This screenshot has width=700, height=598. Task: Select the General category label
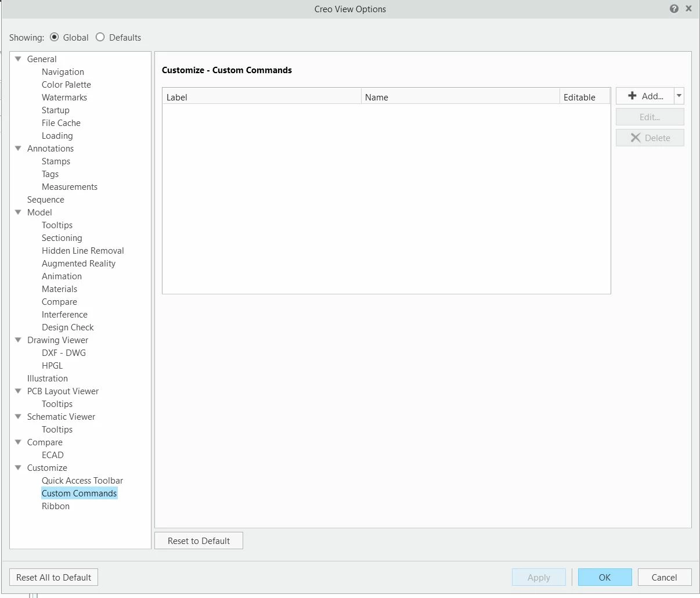pyautogui.click(x=42, y=59)
